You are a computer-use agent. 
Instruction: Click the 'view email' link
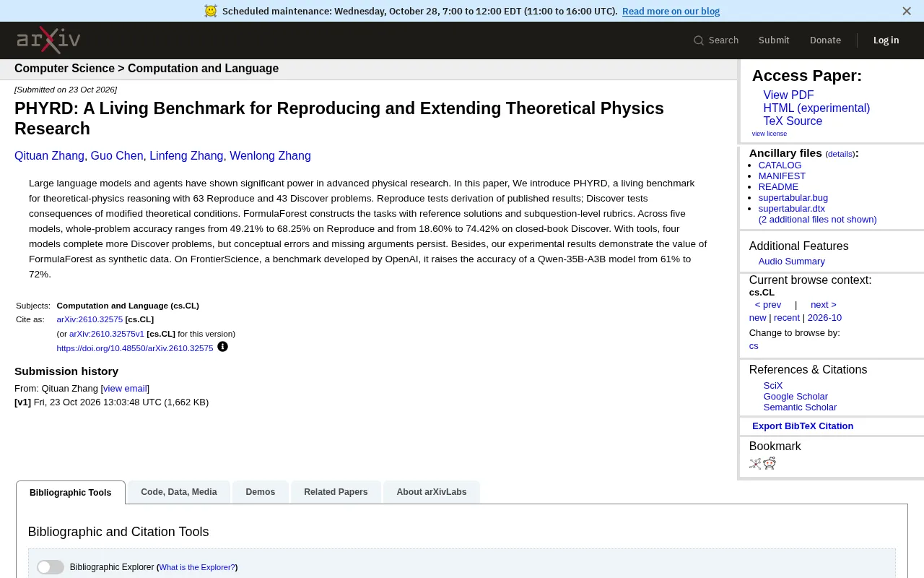click(x=125, y=389)
